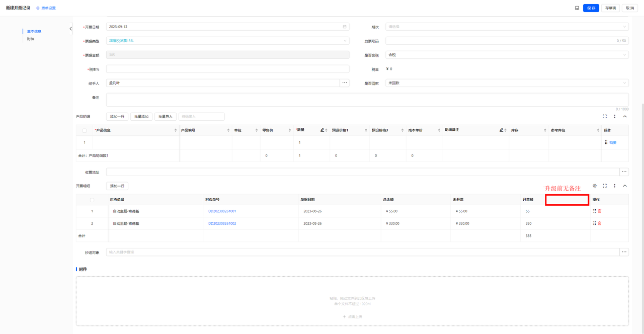Click the 备注 text area
Image resolution: width=644 pixels, height=334 pixels.
[367, 100]
